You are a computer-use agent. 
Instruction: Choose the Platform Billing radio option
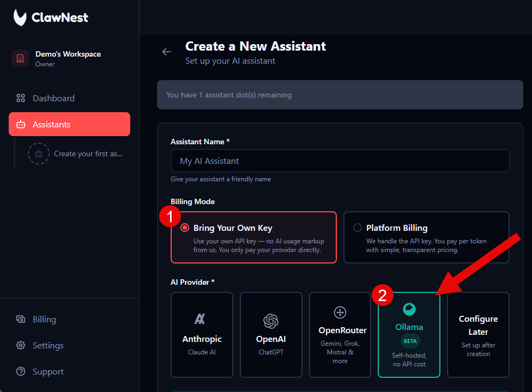click(x=358, y=228)
